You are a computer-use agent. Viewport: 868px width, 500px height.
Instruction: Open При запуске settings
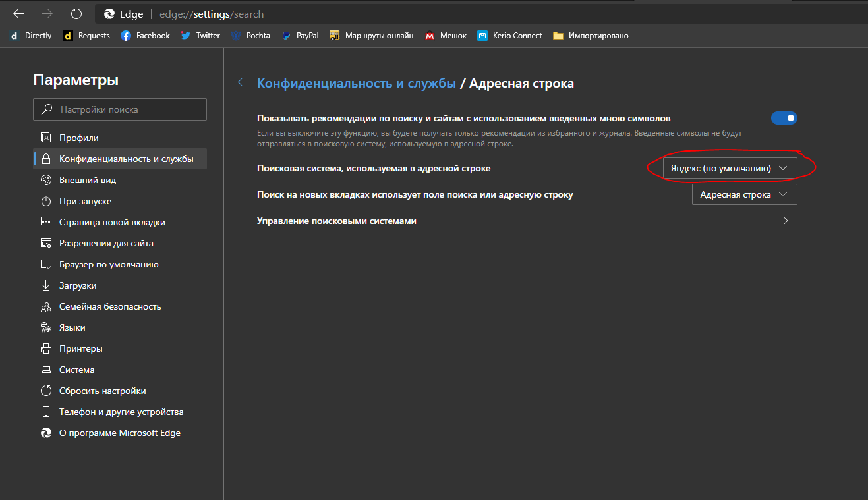(119, 201)
